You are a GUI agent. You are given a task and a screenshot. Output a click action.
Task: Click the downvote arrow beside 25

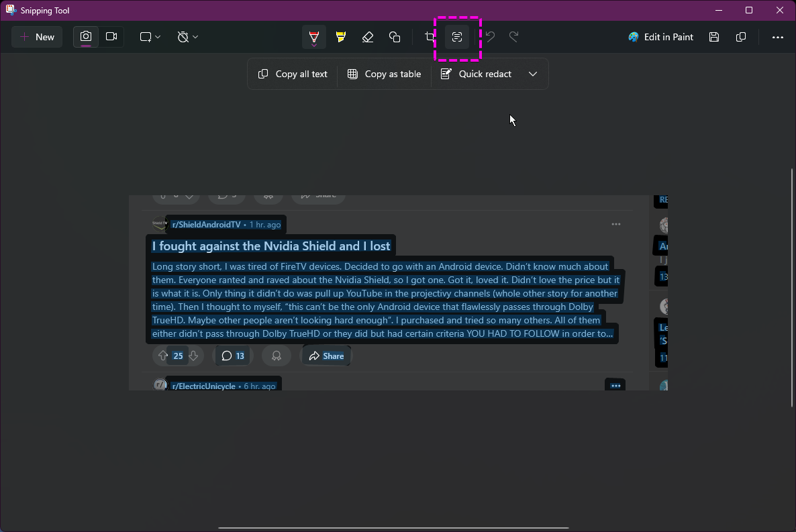pos(193,356)
